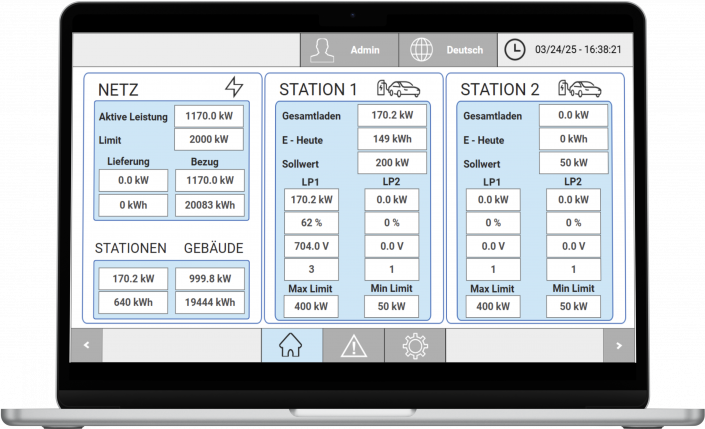Select Station 1 Sollwert 200 kW field
This screenshot has width=705, height=429.
[x=391, y=163]
